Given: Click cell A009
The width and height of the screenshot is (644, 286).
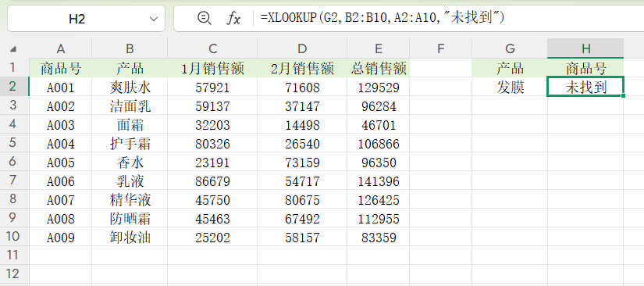Looking at the screenshot, I should (x=61, y=237).
